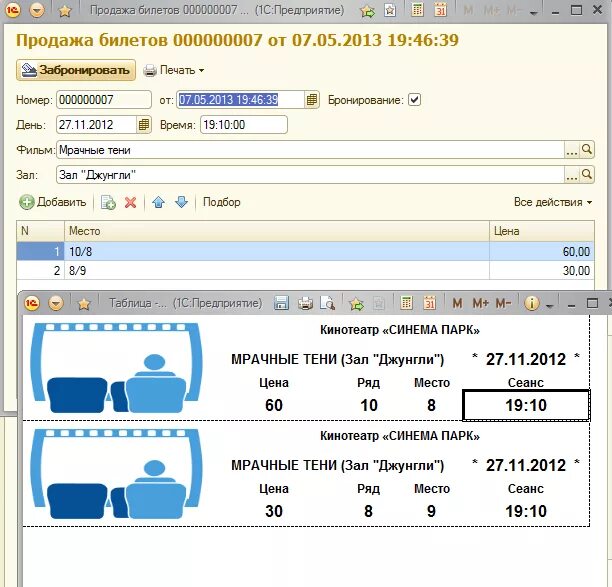
Task: Click the Фильм field Мрачные тени
Action: point(310,150)
